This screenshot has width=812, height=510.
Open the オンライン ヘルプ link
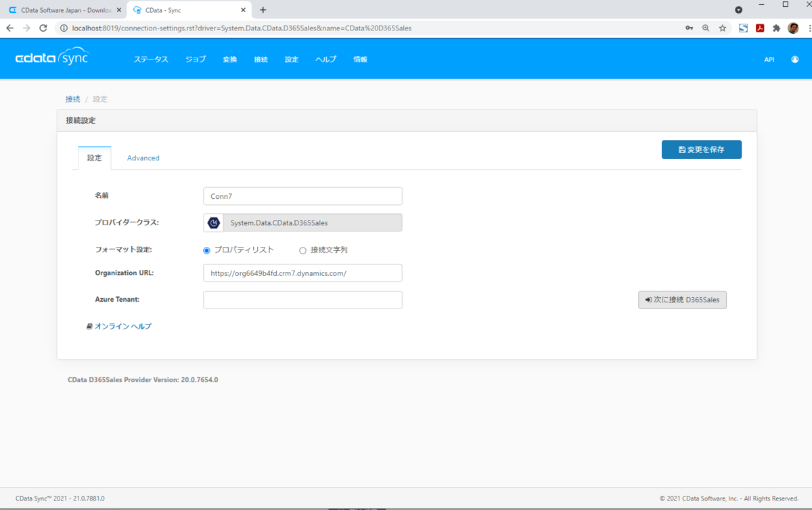tap(119, 326)
